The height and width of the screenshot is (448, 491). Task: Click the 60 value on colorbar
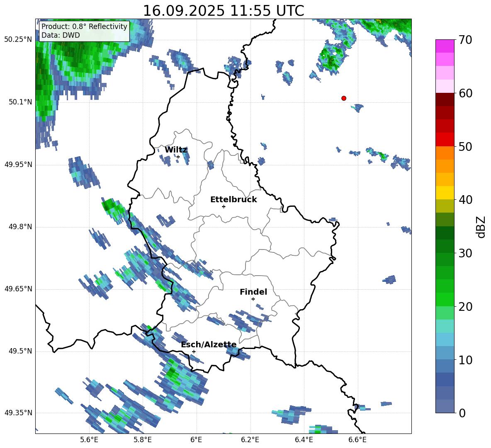tap(466, 93)
